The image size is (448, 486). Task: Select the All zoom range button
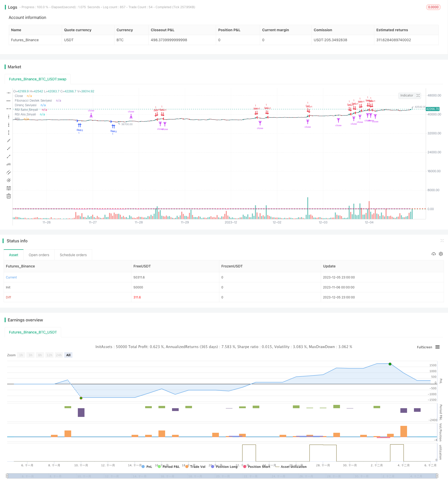pos(68,355)
